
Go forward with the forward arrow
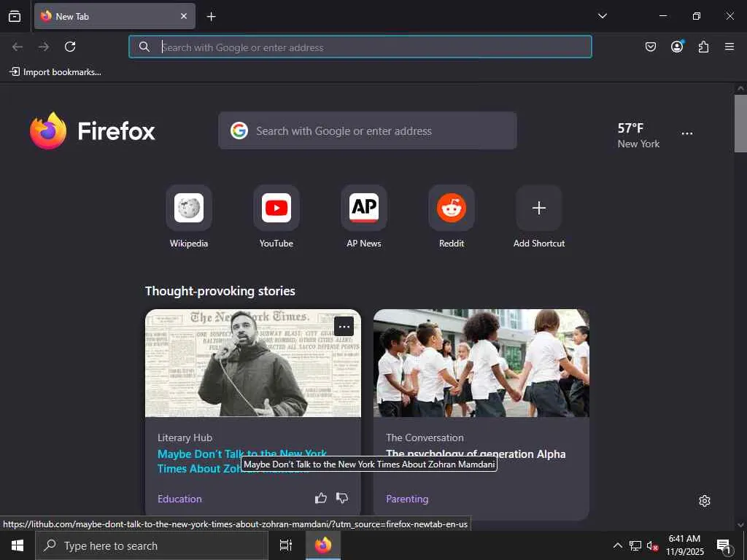44,47
